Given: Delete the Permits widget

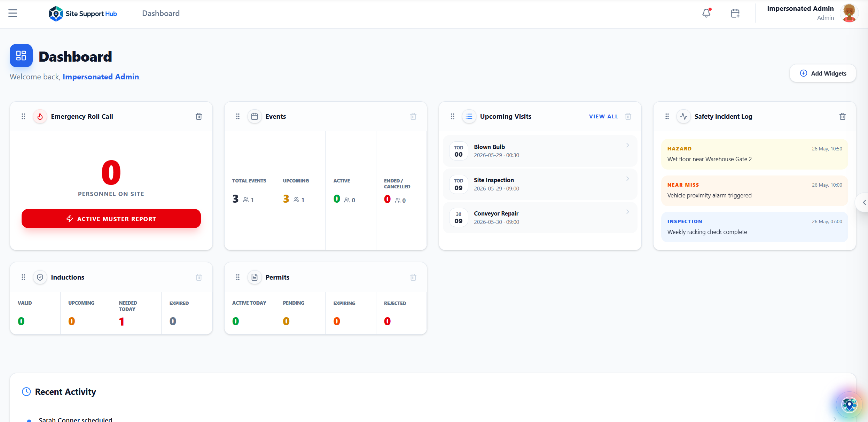Looking at the screenshot, I should (413, 277).
